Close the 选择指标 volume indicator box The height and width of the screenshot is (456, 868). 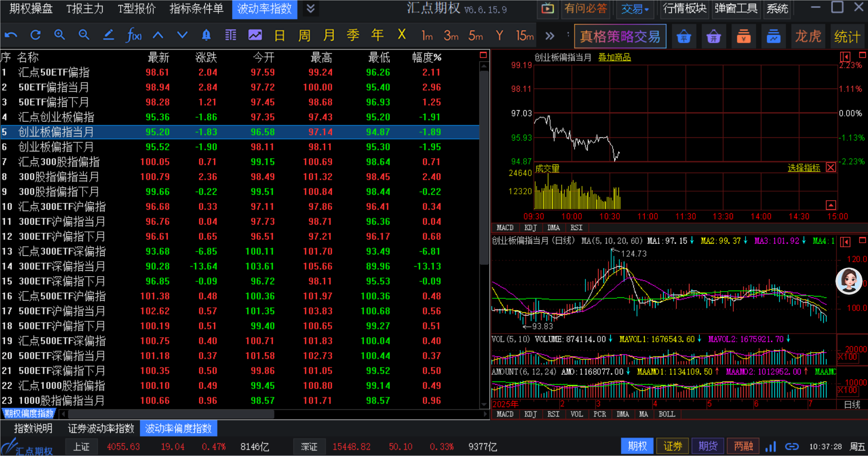831,167
